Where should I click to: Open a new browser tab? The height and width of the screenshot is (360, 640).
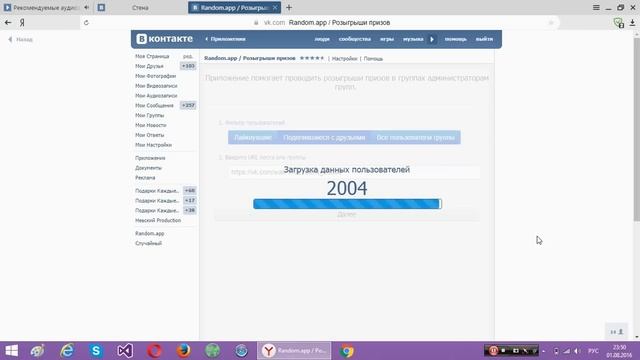[289, 7]
